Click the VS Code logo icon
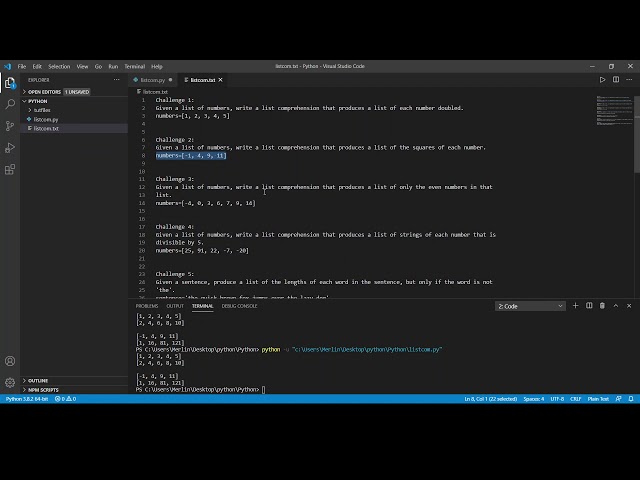Screen dimensions: 640x480 click(x=7, y=66)
